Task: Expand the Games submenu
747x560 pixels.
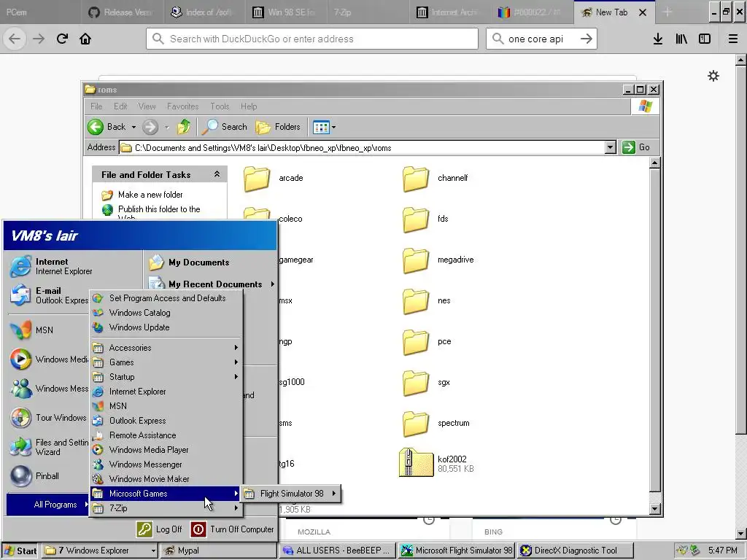Action: [166, 362]
